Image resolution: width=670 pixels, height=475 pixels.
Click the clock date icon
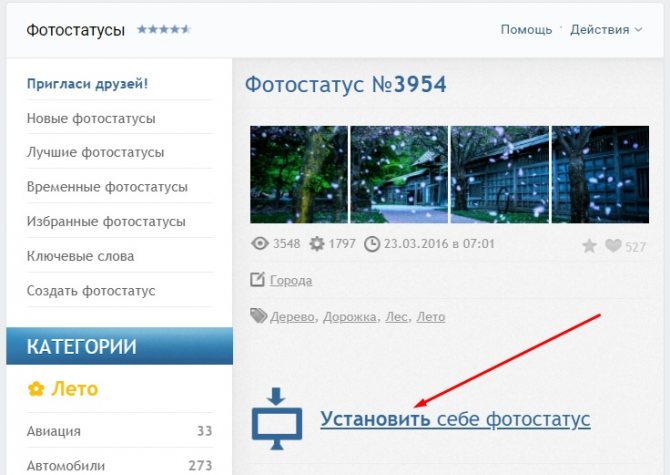click(x=372, y=244)
